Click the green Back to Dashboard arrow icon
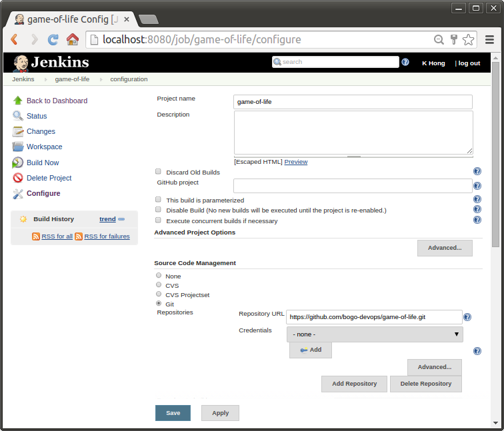The height and width of the screenshot is (431, 504). pyautogui.click(x=18, y=101)
